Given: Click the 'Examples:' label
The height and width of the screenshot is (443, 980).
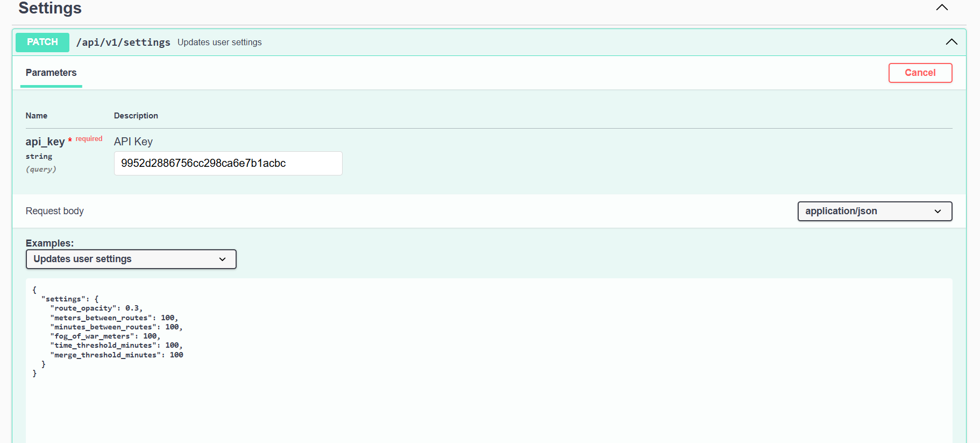Looking at the screenshot, I should coord(49,243).
